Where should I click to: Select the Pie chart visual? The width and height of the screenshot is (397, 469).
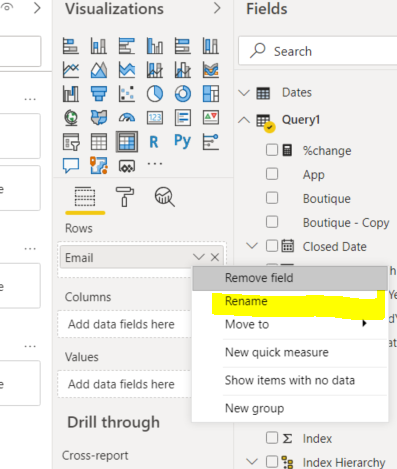(155, 94)
